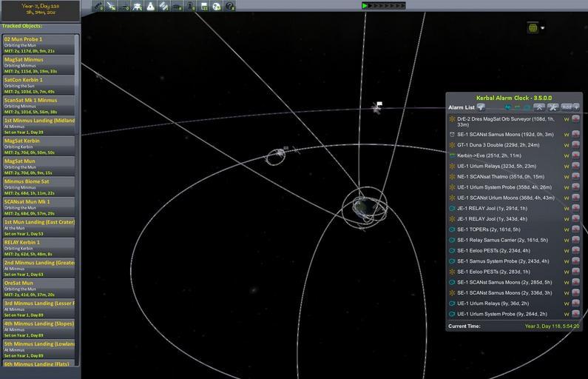Open the JE-1 RELAY Jool (1y, 343d, 4h) alarm

point(492,219)
